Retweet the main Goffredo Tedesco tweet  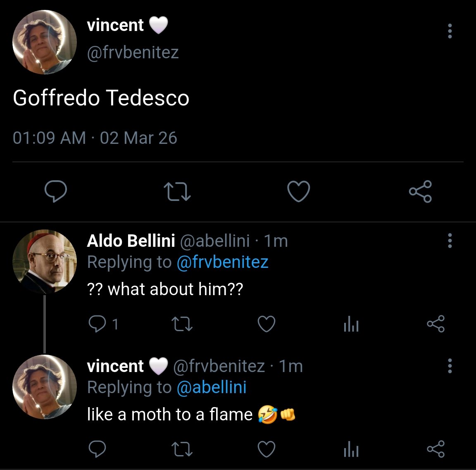(x=177, y=191)
